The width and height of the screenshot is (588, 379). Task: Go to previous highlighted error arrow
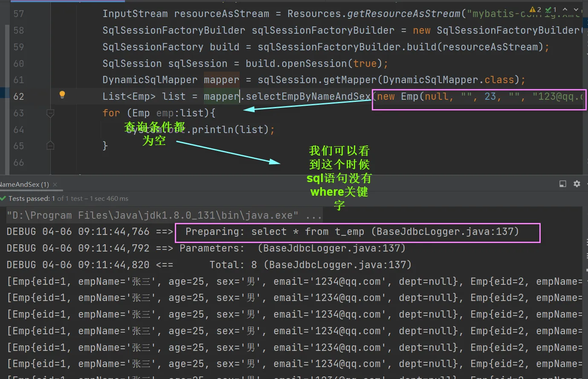coord(565,9)
